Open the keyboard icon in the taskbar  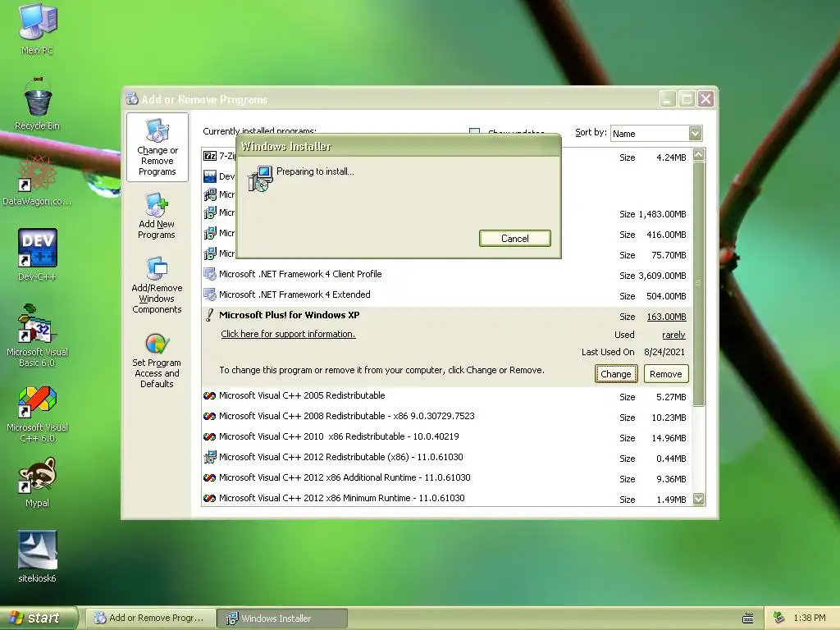click(748, 619)
